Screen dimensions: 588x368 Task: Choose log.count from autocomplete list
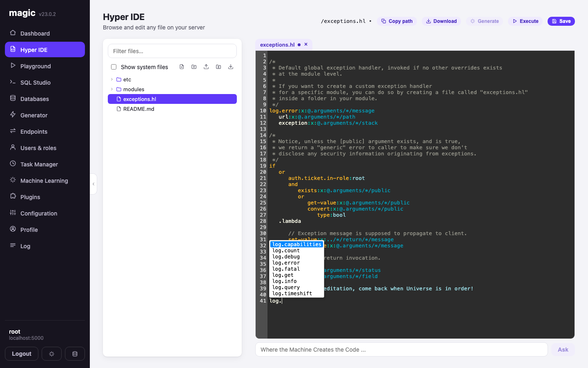click(x=296, y=251)
